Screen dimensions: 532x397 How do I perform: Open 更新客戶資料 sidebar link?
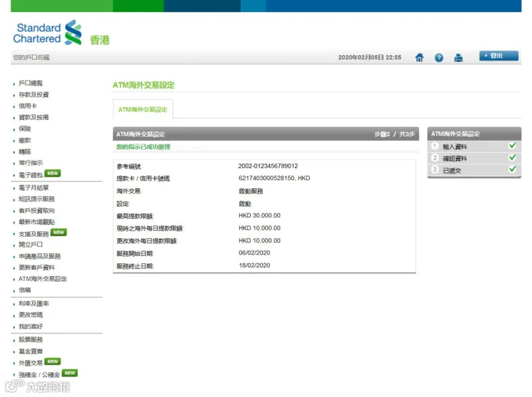[37, 267]
